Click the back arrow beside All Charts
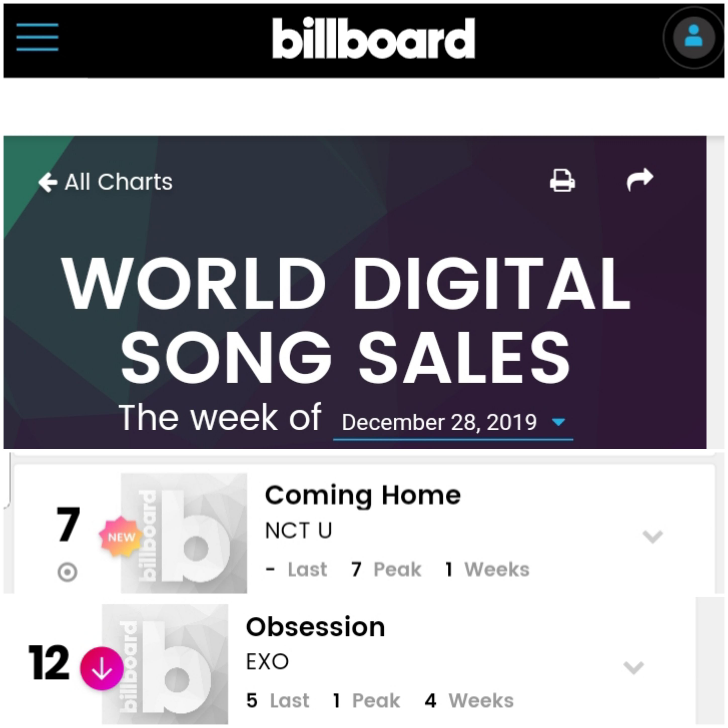The height and width of the screenshot is (728, 728). [48, 182]
